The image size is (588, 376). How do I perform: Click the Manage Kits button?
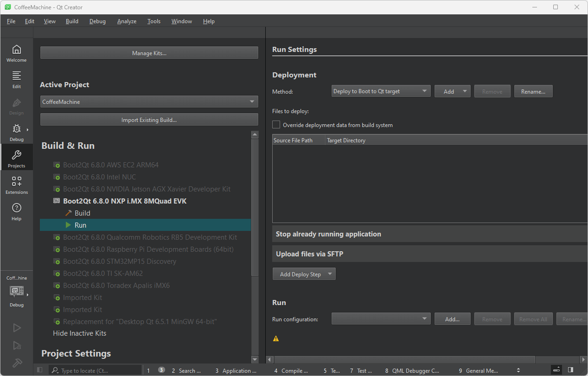pos(149,53)
